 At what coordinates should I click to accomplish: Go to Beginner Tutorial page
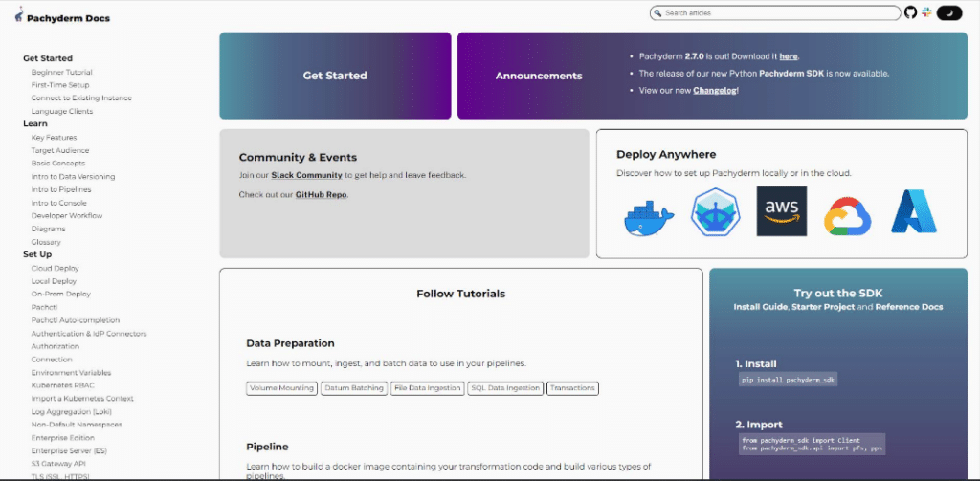coord(62,73)
